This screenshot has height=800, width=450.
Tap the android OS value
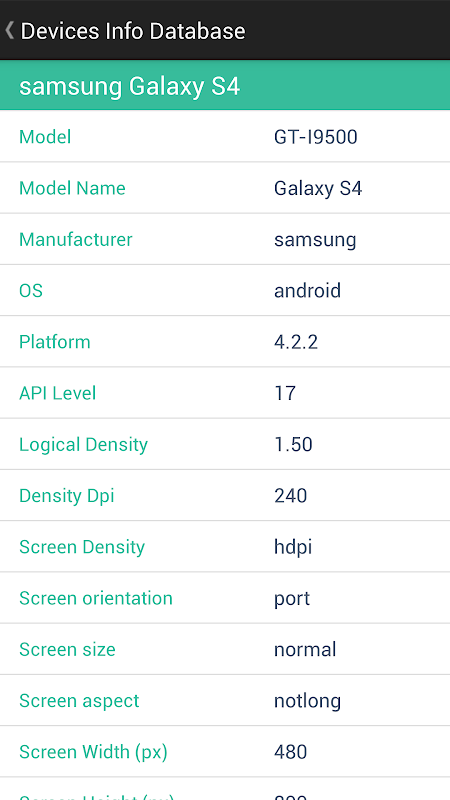coord(307,290)
